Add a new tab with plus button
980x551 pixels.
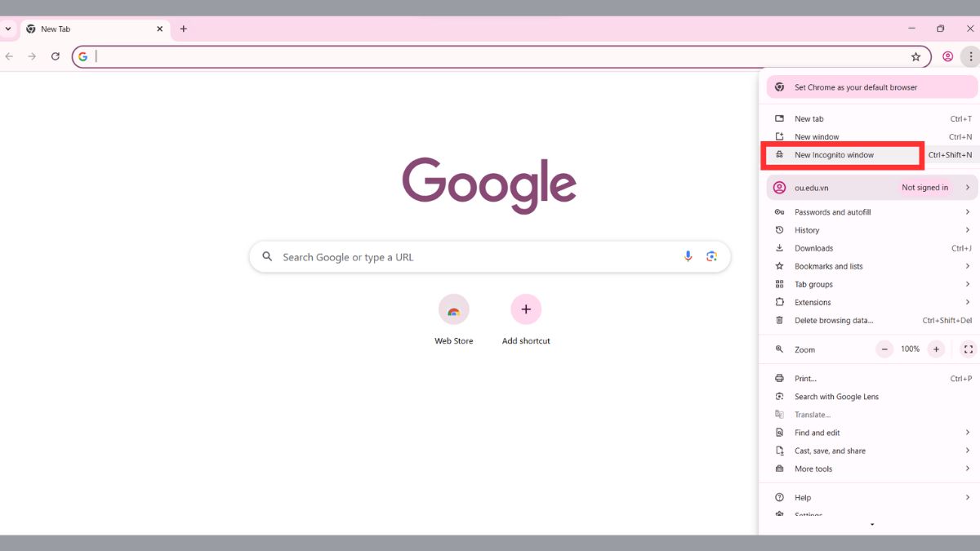[183, 29]
